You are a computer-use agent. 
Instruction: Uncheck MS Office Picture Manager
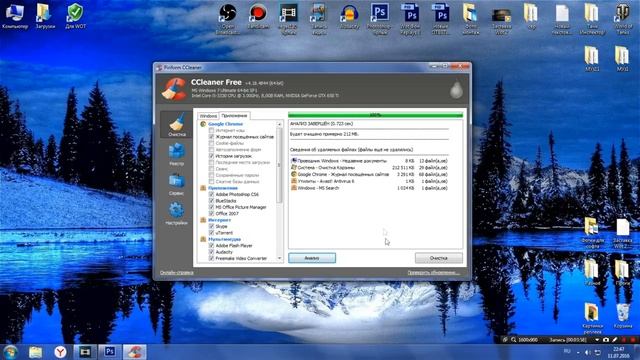pos(211,207)
